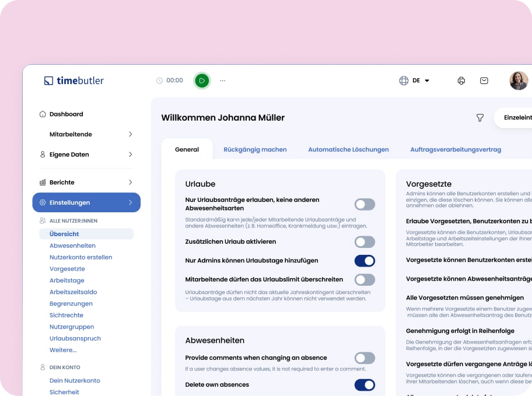Click the Dashboard home icon
This screenshot has height=396, width=532.
pos(43,114)
